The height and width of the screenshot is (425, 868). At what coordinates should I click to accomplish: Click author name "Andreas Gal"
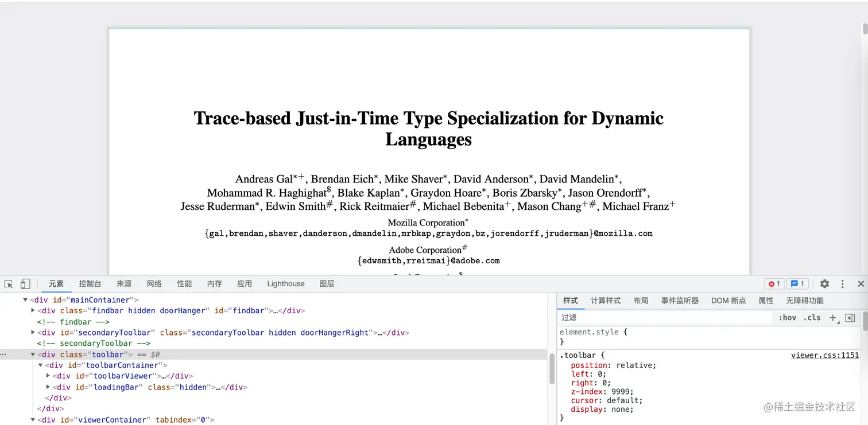click(x=264, y=179)
